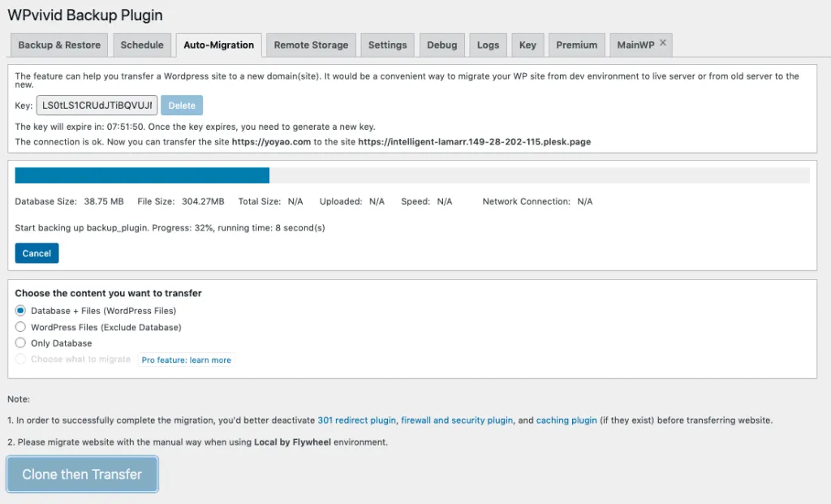Cancel the running backup process
The image size is (831, 504).
tap(37, 252)
